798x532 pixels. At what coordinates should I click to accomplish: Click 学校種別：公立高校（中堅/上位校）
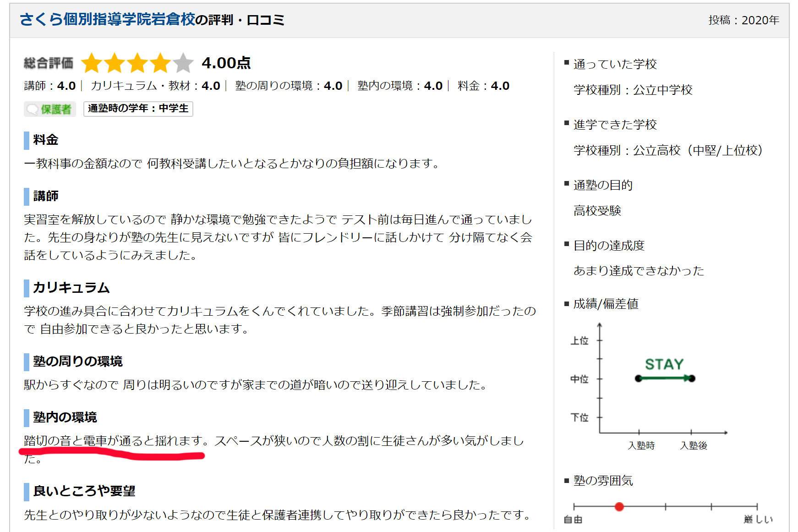tap(668, 150)
